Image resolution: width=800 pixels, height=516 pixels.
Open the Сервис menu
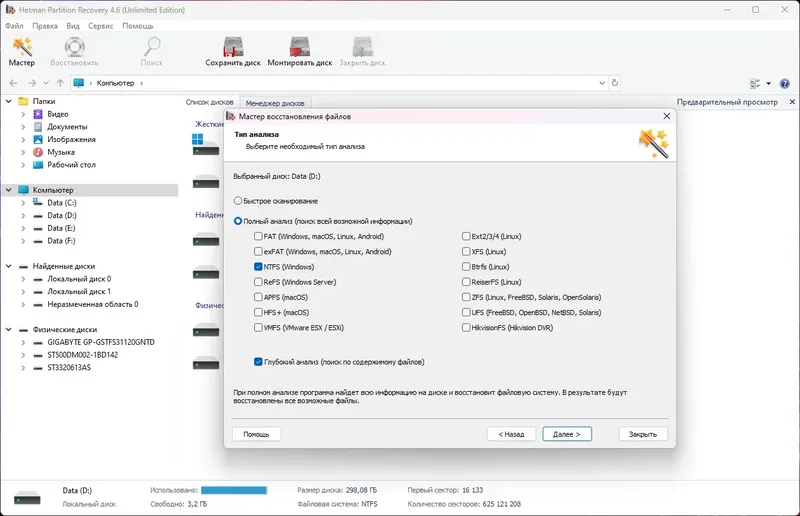[101, 26]
